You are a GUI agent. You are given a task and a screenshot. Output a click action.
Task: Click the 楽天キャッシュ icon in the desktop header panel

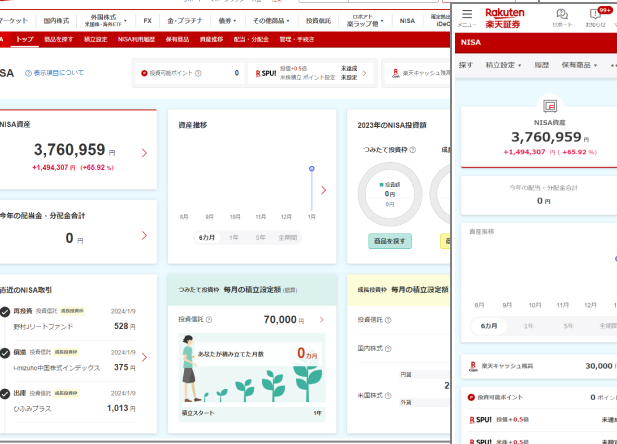[x=396, y=73]
